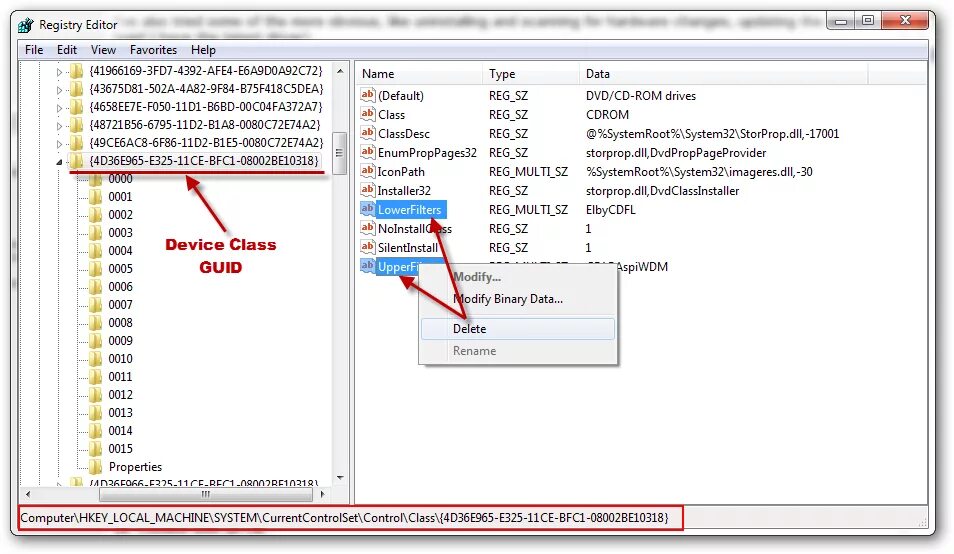Select subkey 0005 in the tree
The height and width of the screenshot is (554, 954).
(120, 269)
